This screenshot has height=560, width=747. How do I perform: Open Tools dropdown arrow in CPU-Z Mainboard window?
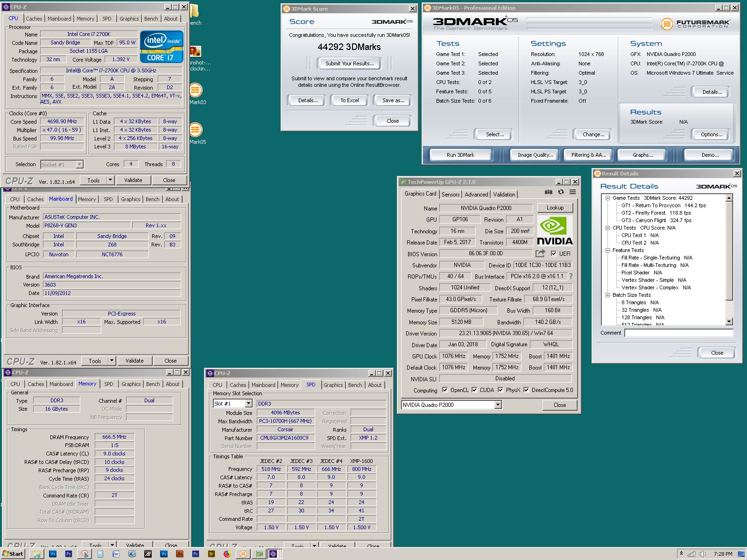[x=112, y=361]
